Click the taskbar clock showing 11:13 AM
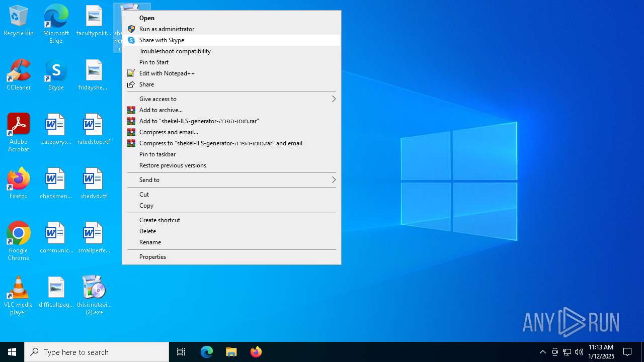Viewport: 644px width, 362px height. (601, 352)
